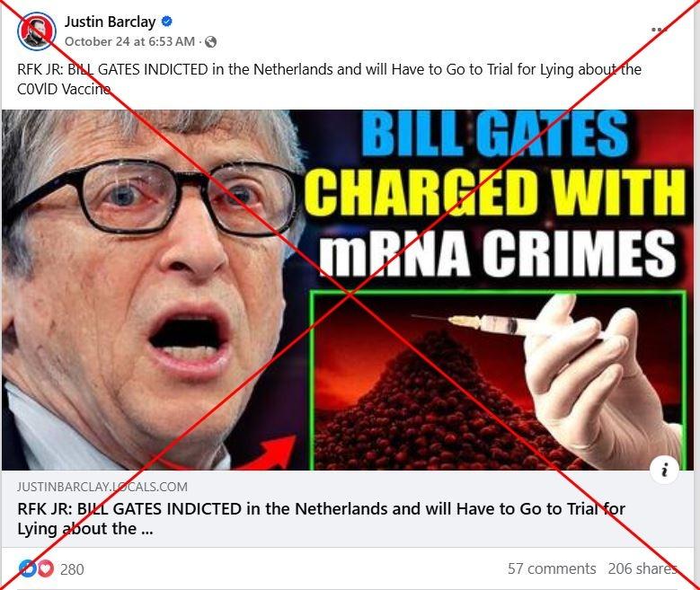Click the October 24 timestamp
The height and width of the screenshot is (590, 700).
(129, 41)
